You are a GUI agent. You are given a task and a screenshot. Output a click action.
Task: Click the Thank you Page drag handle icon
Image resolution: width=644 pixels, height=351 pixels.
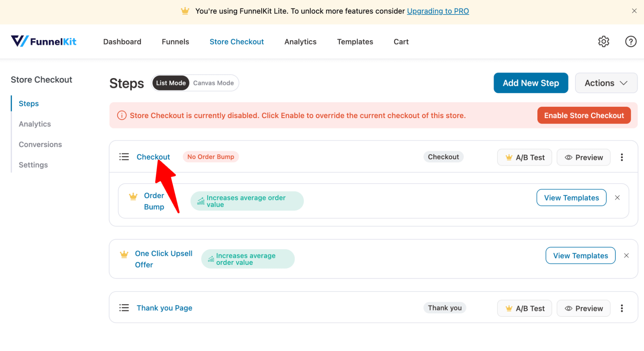pyautogui.click(x=124, y=307)
